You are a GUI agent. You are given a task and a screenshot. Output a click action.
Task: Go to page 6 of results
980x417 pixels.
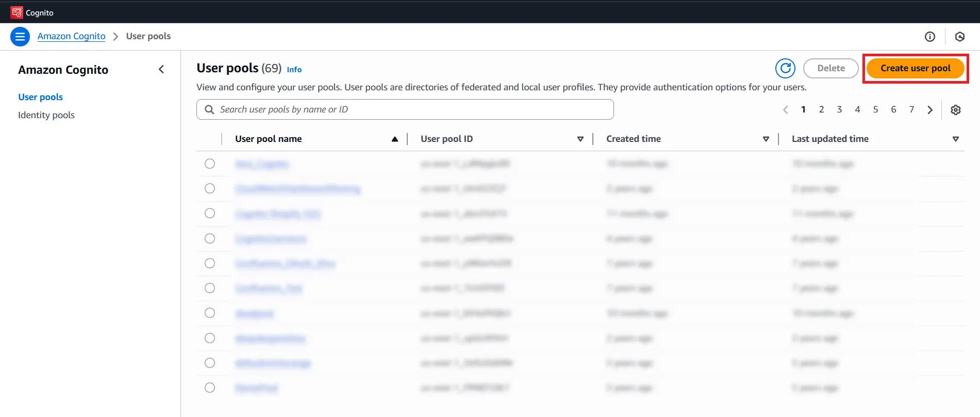(893, 109)
